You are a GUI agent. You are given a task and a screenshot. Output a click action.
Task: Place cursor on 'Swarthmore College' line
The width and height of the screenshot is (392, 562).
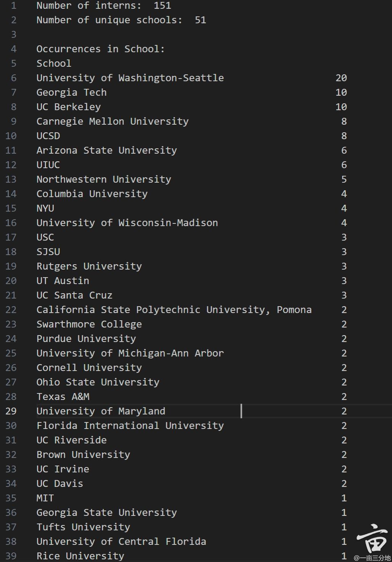[89, 324]
